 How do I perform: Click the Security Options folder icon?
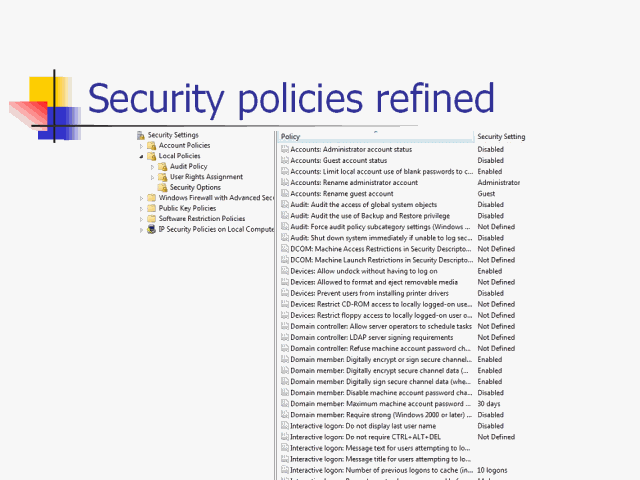pyautogui.click(x=163, y=187)
